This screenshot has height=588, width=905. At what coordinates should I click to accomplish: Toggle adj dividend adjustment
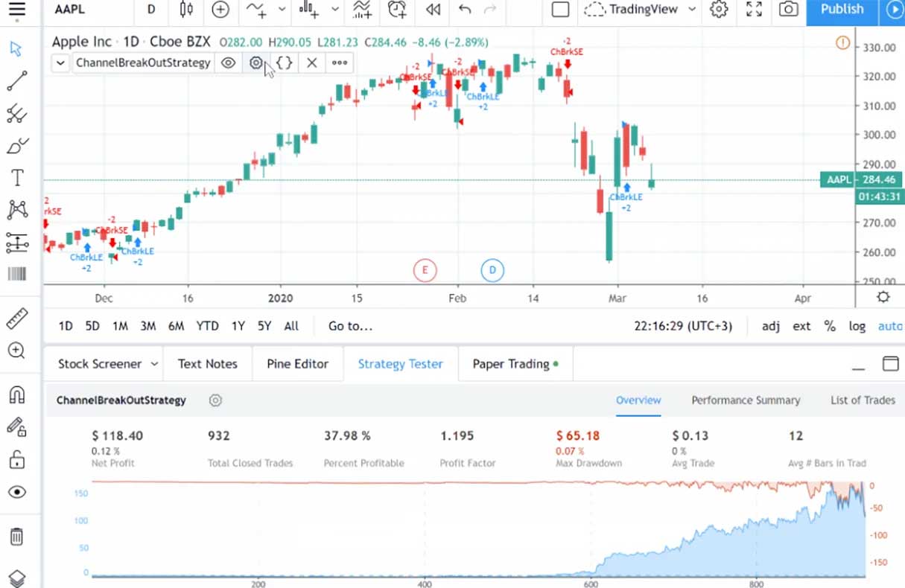[771, 326]
